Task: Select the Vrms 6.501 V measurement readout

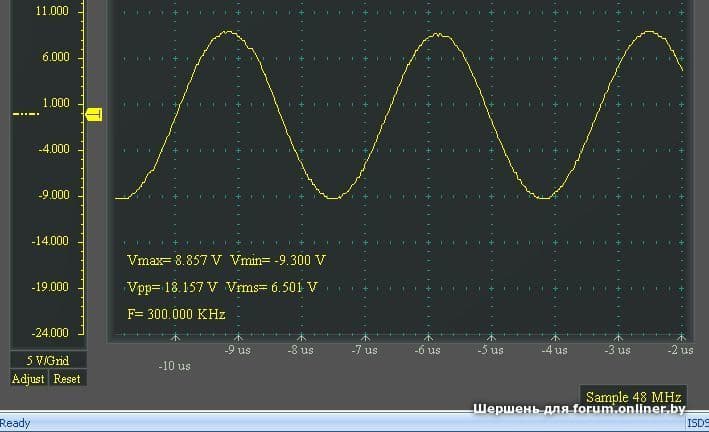Action: (272, 287)
